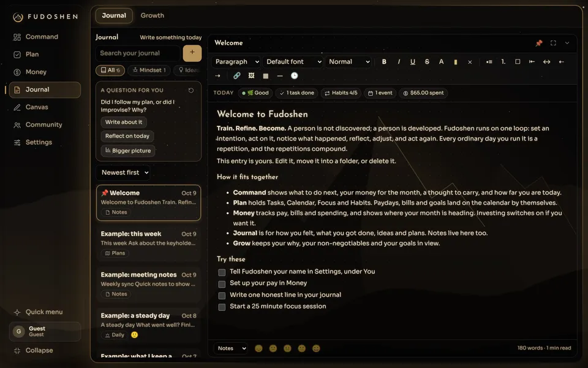
Task: Pick the highlight color swatch in toolbar
Action: tap(456, 62)
